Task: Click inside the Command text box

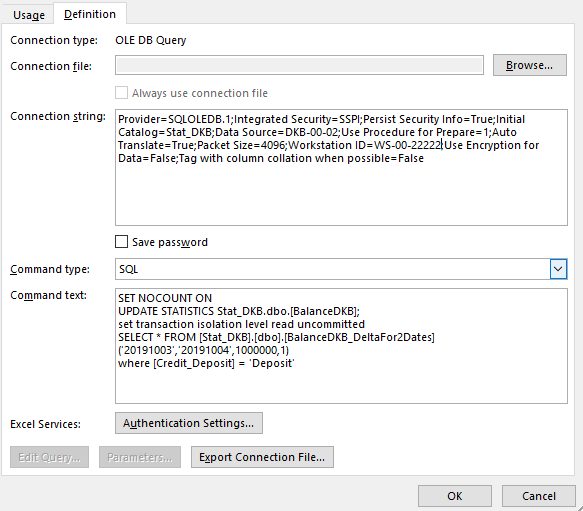Action: click(341, 346)
